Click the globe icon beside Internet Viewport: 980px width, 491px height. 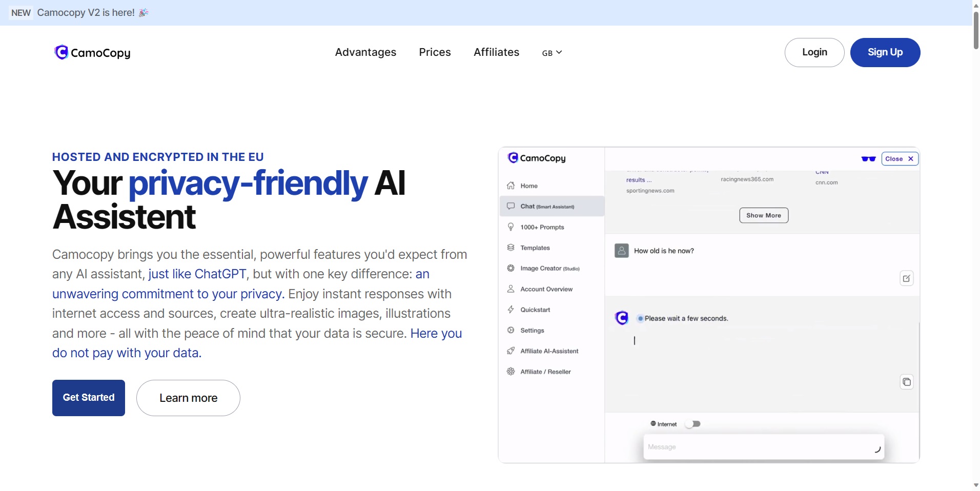tap(653, 424)
